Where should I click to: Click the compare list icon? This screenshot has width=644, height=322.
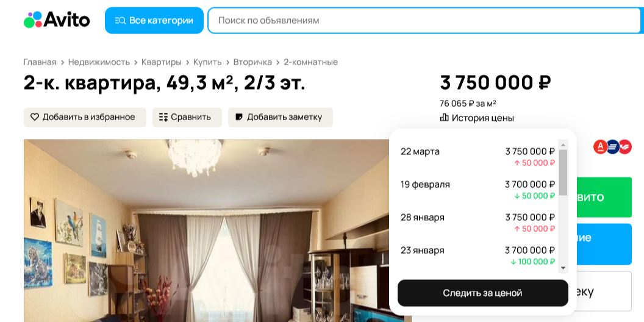tap(163, 117)
